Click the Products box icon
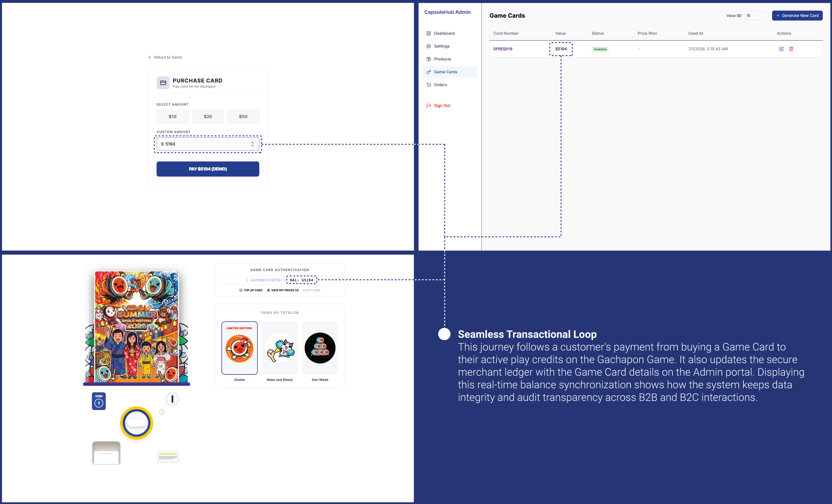 [x=429, y=59]
